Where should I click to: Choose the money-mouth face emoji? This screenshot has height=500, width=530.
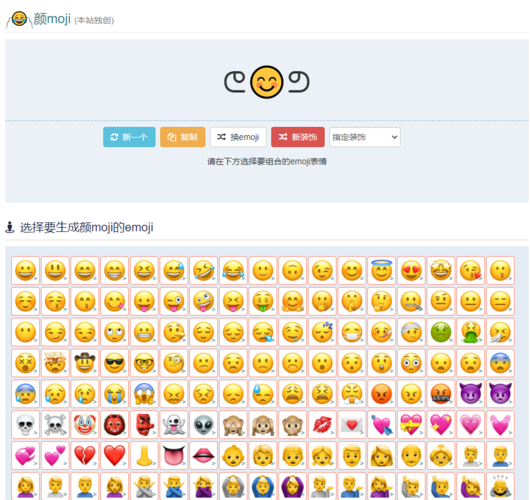(x=263, y=301)
